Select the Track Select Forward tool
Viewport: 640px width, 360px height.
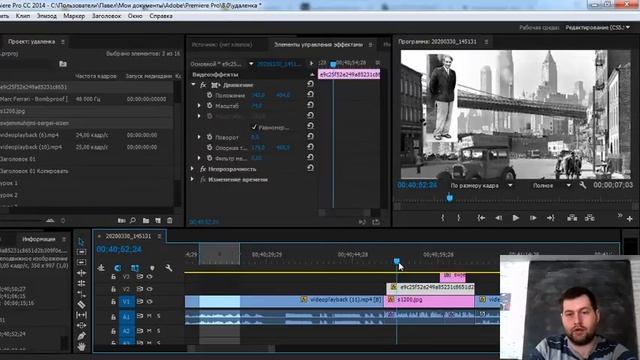[x=81, y=252]
